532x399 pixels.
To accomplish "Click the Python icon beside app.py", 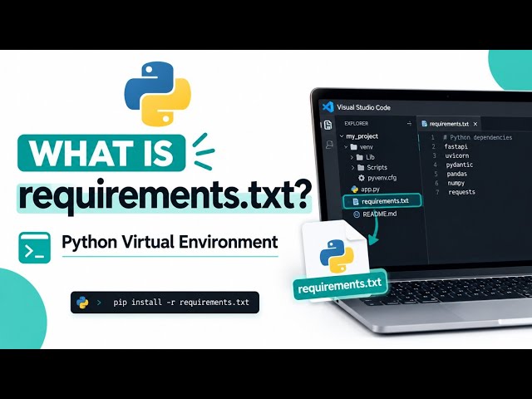I will click(x=355, y=190).
